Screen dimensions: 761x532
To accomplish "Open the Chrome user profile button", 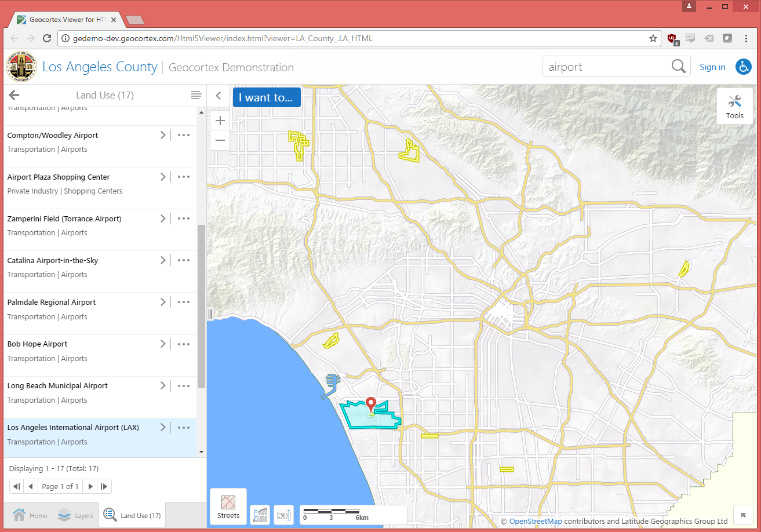I will click(x=689, y=6).
